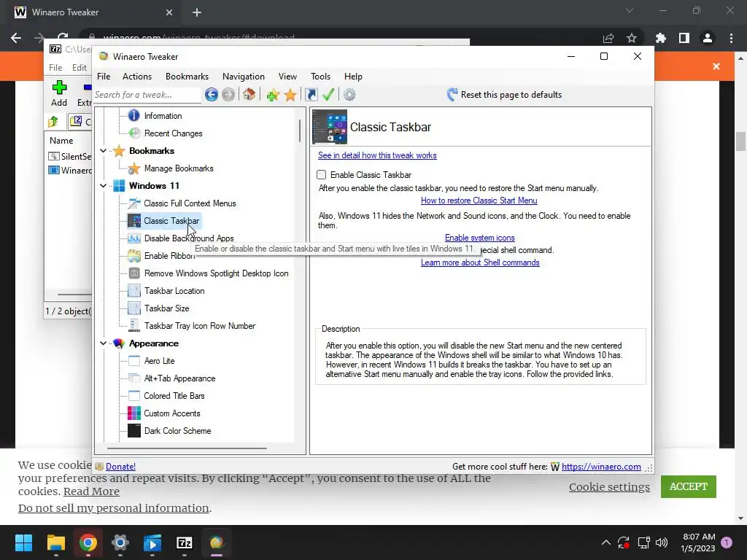
Task: Show hidden tray icons chevron
Action: point(606,542)
